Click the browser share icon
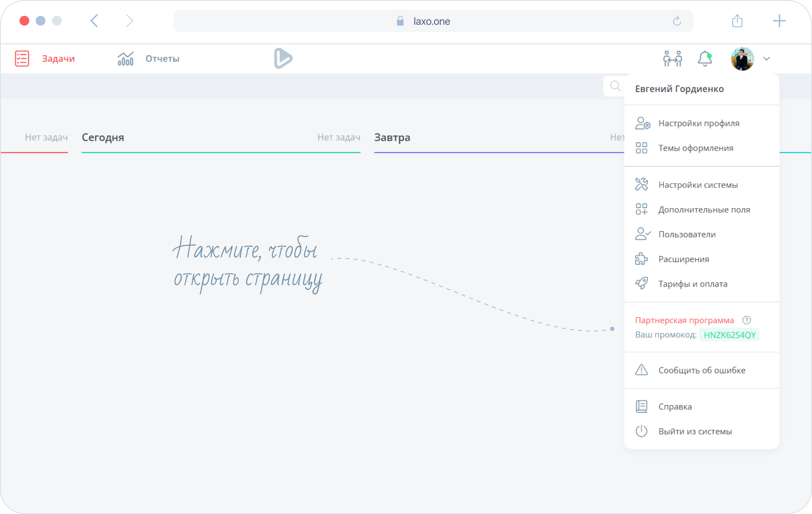 coord(737,21)
